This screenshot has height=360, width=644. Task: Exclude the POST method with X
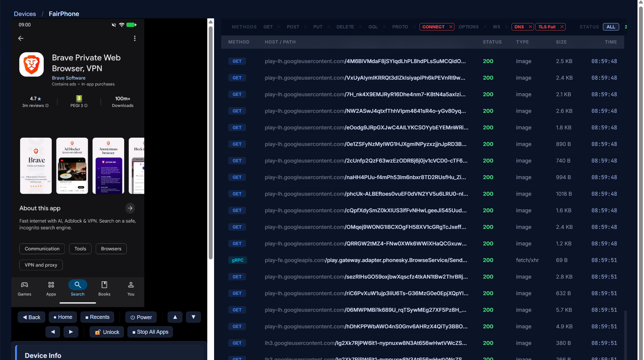(305, 27)
